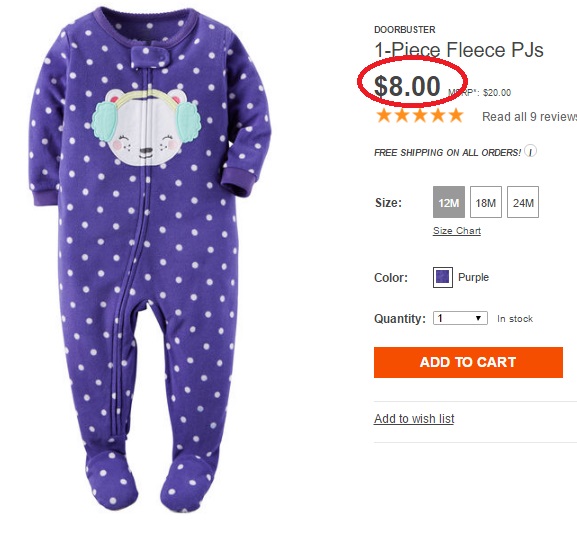Click the 1-Piece Fleece PJs title
577x535 pixels.
click(459, 50)
